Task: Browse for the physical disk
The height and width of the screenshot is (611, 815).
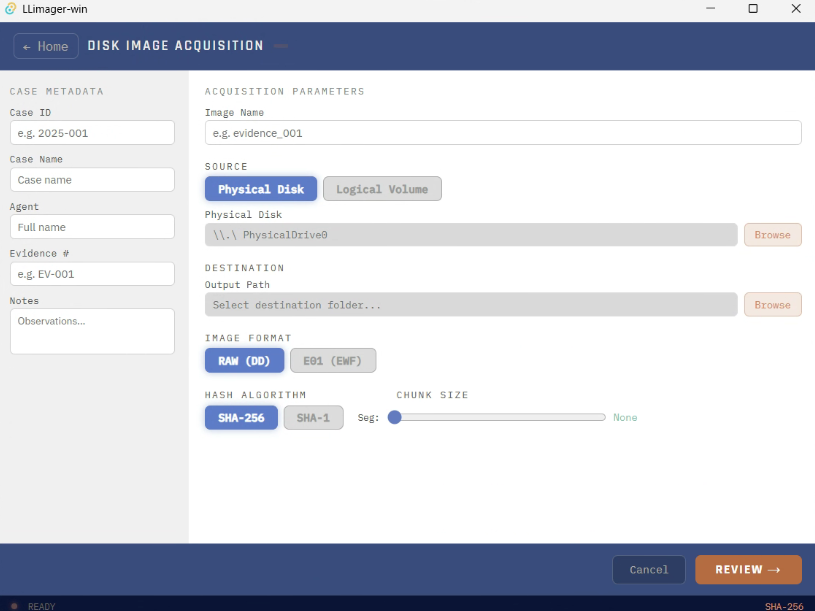Action: (x=772, y=235)
